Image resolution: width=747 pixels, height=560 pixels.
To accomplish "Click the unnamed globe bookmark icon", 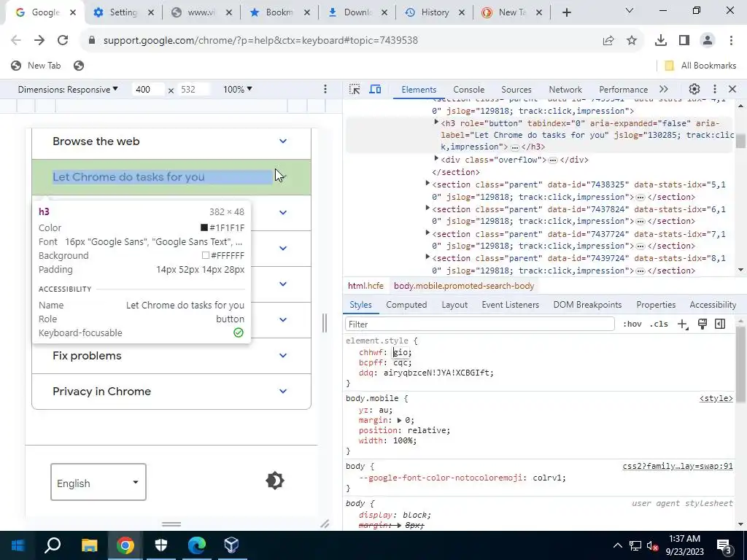I will coord(79,66).
